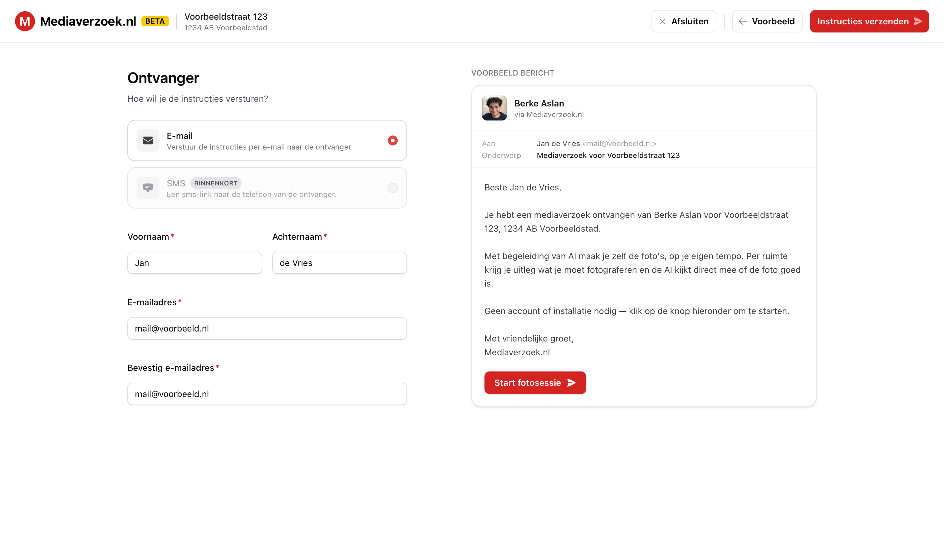The height and width of the screenshot is (560, 944).
Task: Click the Voorbeeldstraat 123 address header
Action: 226,17
